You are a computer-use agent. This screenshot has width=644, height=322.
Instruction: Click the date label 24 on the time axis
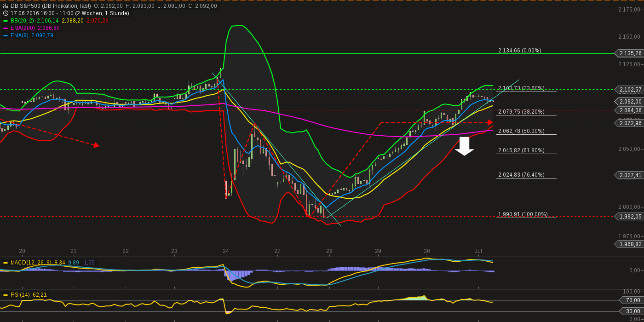226,251
